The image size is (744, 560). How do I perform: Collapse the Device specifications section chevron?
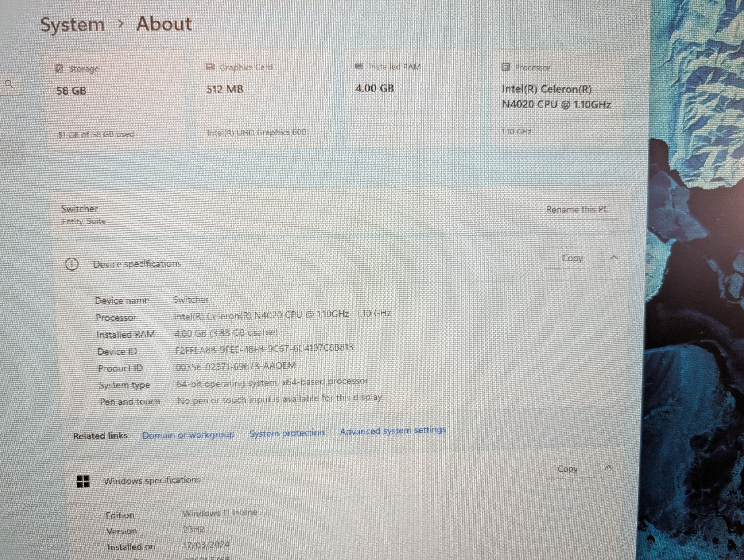tap(614, 257)
